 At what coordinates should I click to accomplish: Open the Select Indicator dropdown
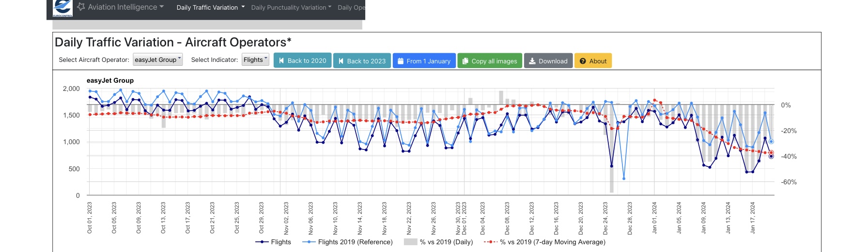[255, 59]
